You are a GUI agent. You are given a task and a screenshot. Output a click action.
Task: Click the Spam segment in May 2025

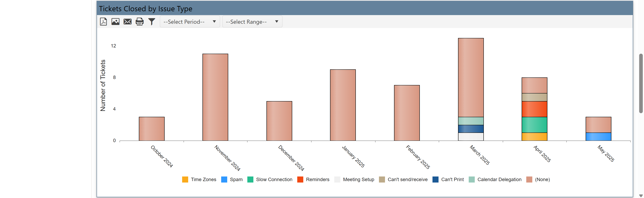[598, 136]
